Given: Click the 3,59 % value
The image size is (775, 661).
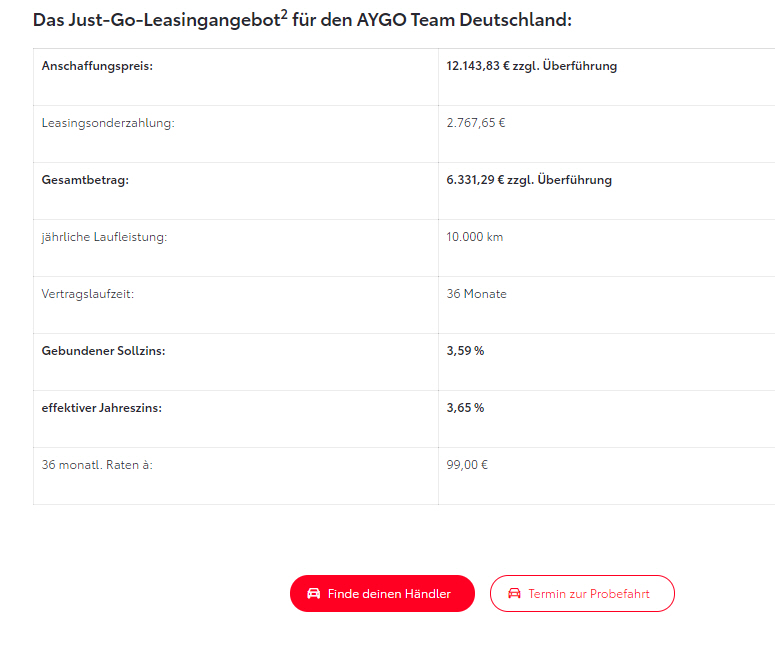Looking at the screenshot, I should (x=465, y=351).
